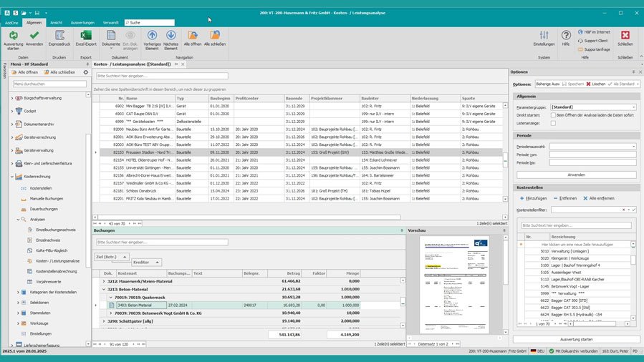Open the Periodenauswahl dropdown
The image size is (644, 362).
click(633, 146)
